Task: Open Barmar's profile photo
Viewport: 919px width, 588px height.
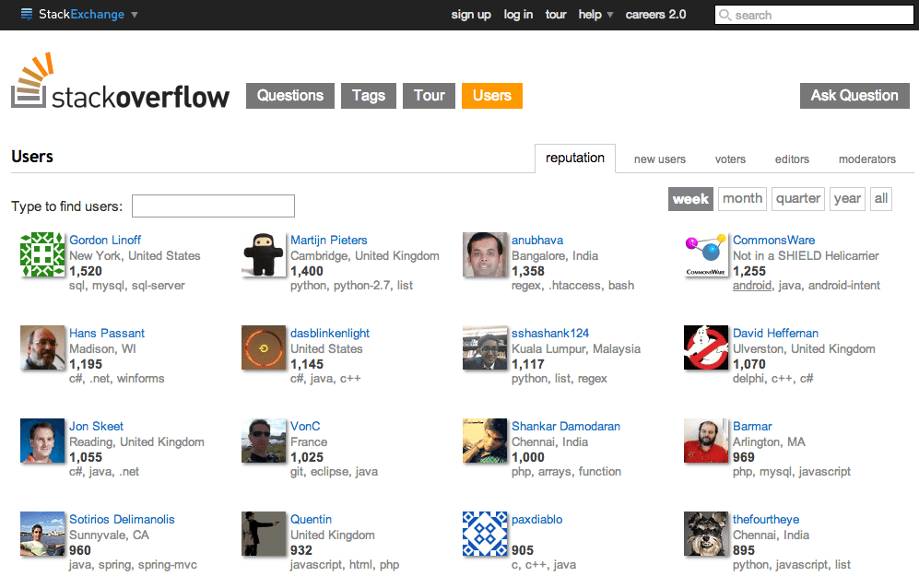Action: (706, 441)
